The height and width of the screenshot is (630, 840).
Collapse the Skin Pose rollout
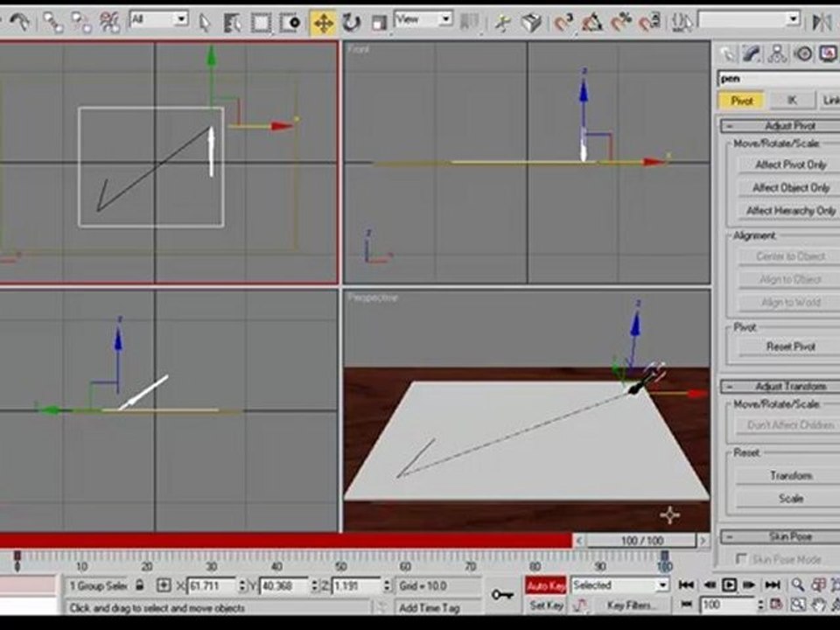point(780,536)
